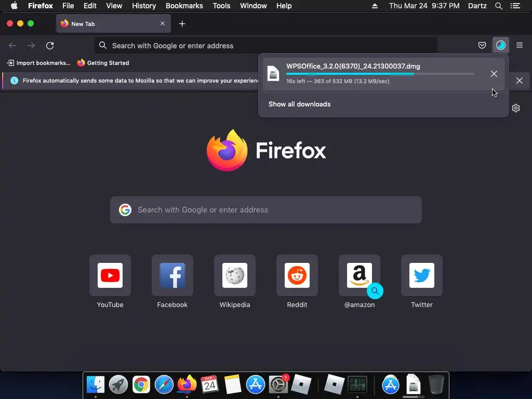Open the Edit menu
The image size is (532, 399).
90,6
